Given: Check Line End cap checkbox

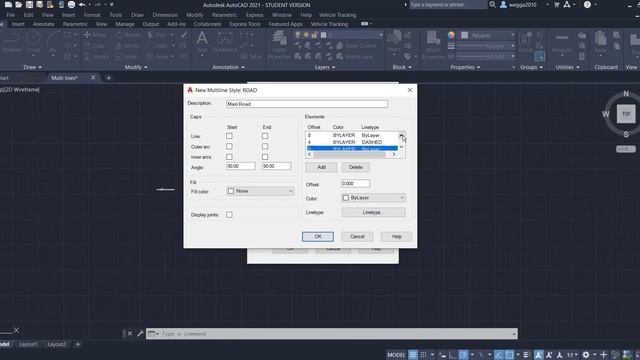Looking at the screenshot, I should (265, 136).
